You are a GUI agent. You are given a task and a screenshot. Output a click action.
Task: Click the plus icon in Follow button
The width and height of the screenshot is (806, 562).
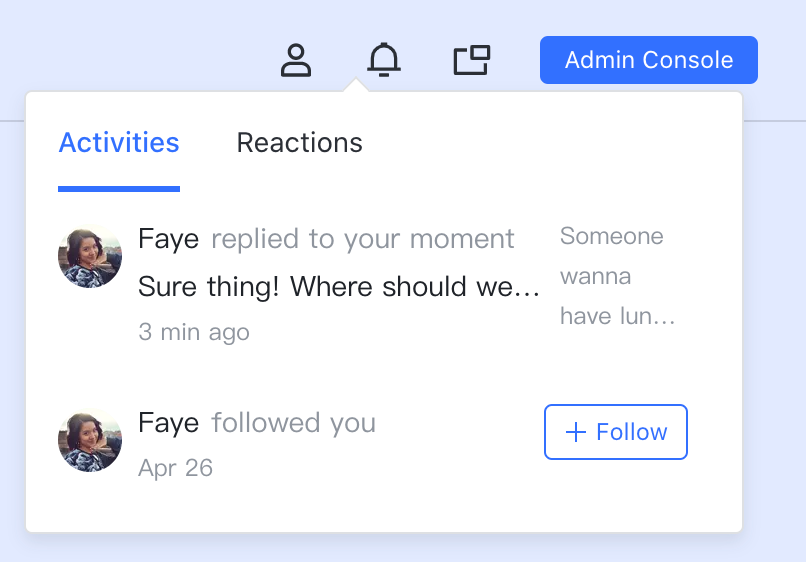(575, 432)
